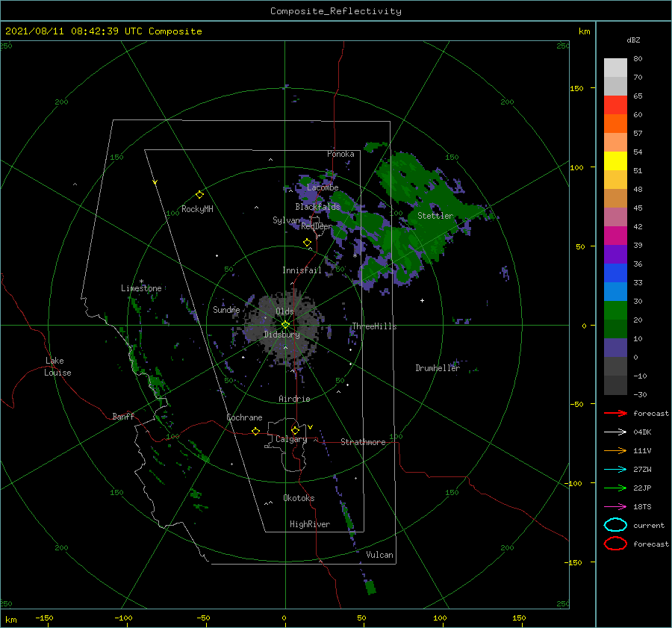
Task: Select the white 04DK arrow legend entry
Action: click(615, 432)
